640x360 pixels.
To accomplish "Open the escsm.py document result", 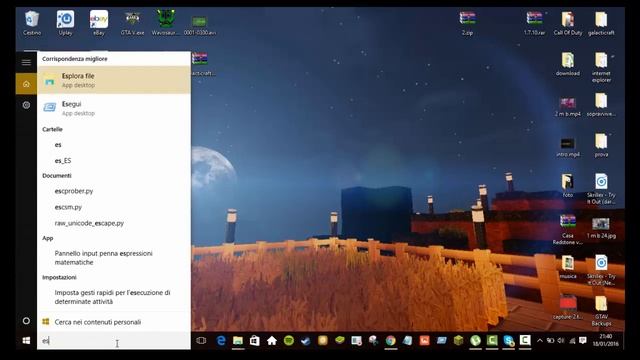I will pos(113,207).
